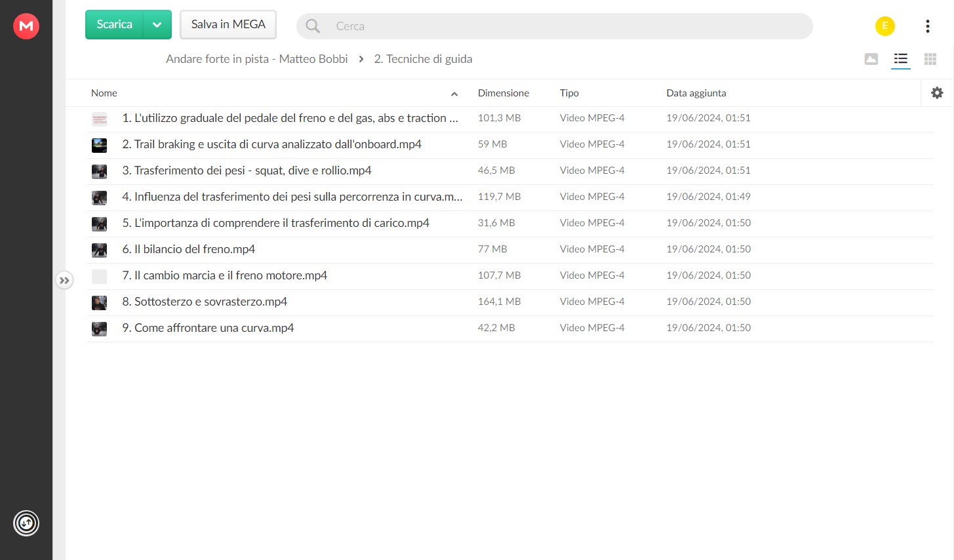Click the yellow E account avatar
The height and width of the screenshot is (560, 954).
click(884, 26)
